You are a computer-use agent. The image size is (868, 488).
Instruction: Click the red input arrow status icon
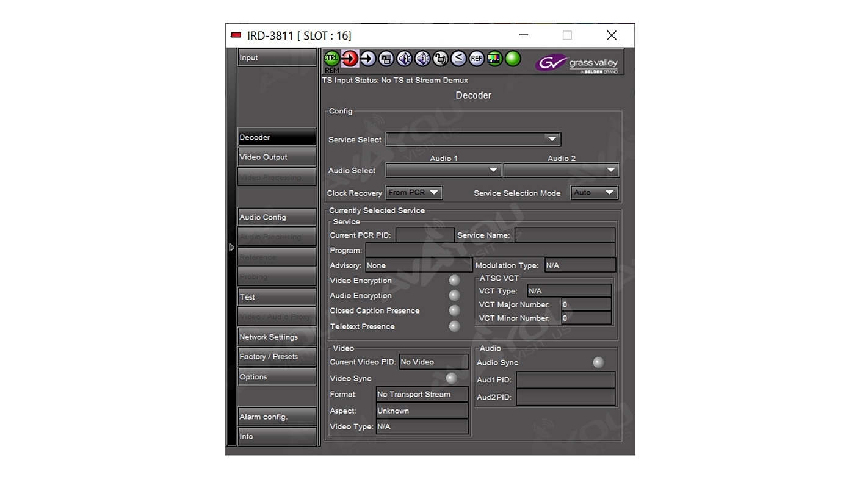(x=350, y=59)
